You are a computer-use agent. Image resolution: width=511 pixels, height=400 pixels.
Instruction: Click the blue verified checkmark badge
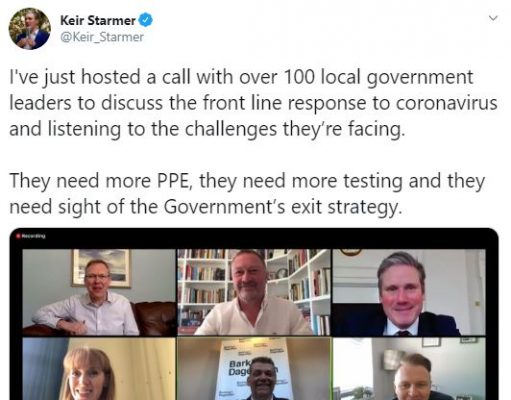146,20
